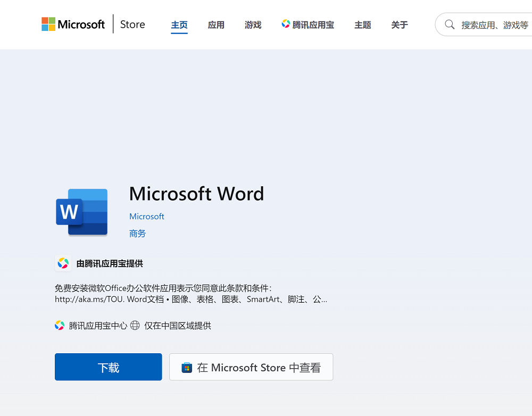Click the Microsoft four-square logo

click(48, 24)
